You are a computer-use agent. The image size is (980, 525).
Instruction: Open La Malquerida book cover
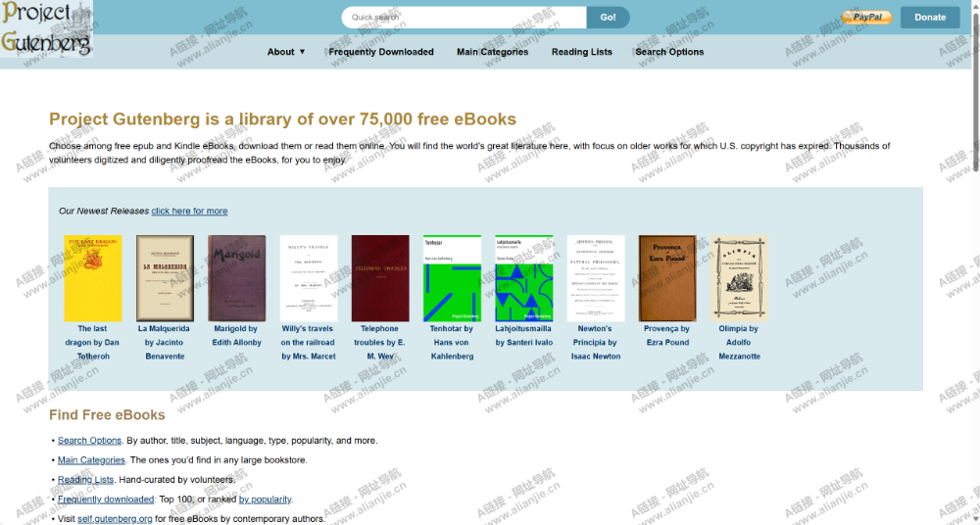[165, 278]
